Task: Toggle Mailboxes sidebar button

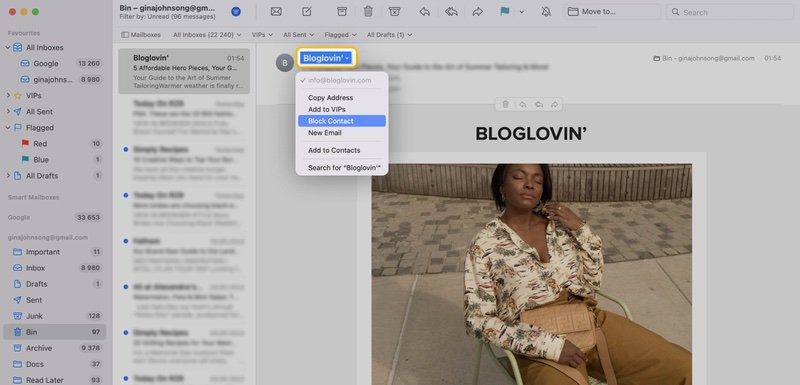Action: tap(141, 35)
